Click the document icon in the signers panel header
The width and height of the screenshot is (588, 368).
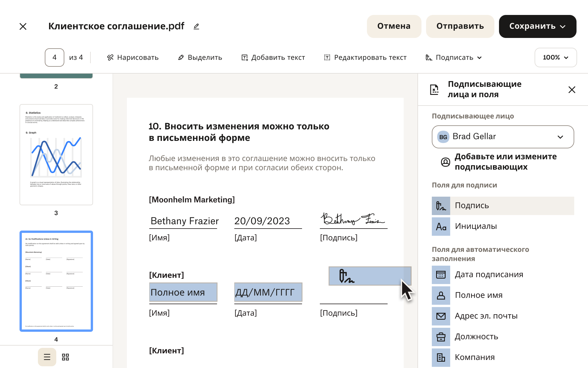(x=434, y=90)
